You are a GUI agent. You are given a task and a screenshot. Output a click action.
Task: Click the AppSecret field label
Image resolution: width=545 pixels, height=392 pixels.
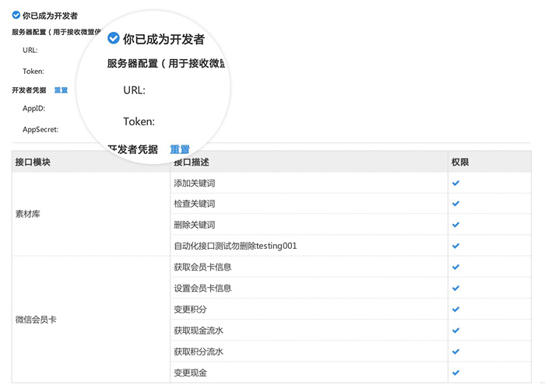[x=40, y=129]
